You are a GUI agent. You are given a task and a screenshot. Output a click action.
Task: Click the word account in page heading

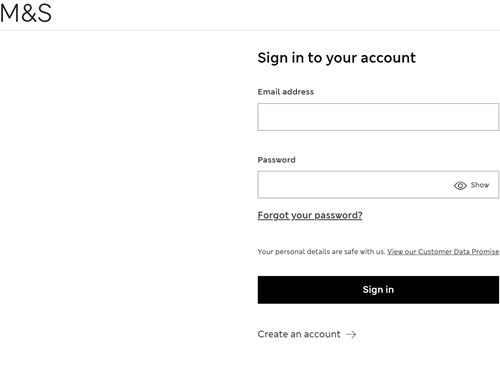(x=388, y=58)
